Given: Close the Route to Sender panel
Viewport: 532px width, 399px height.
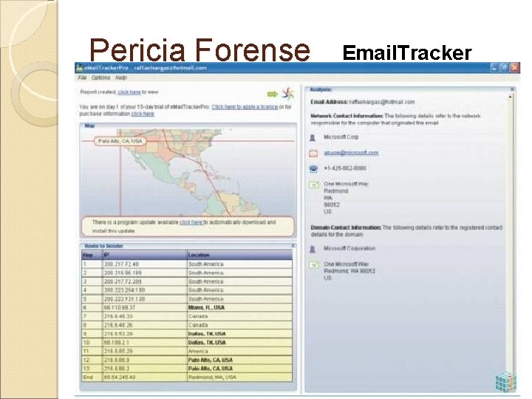Looking at the screenshot, I should point(293,245).
